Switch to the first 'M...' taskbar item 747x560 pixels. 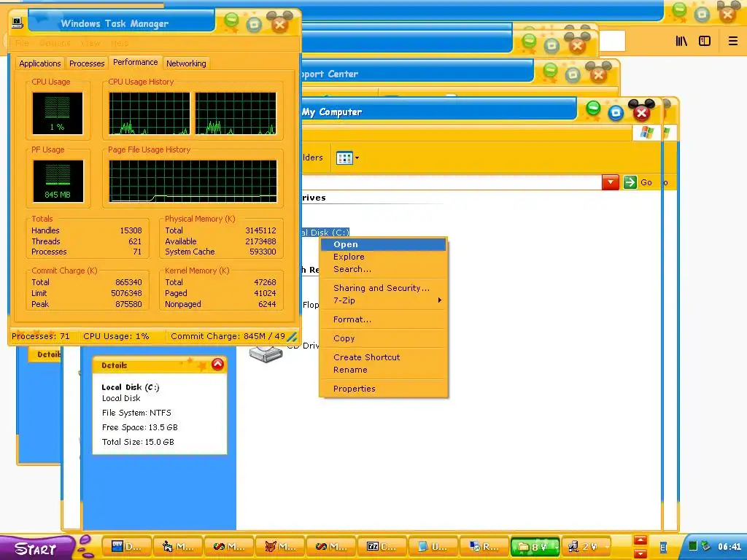[x=178, y=547]
